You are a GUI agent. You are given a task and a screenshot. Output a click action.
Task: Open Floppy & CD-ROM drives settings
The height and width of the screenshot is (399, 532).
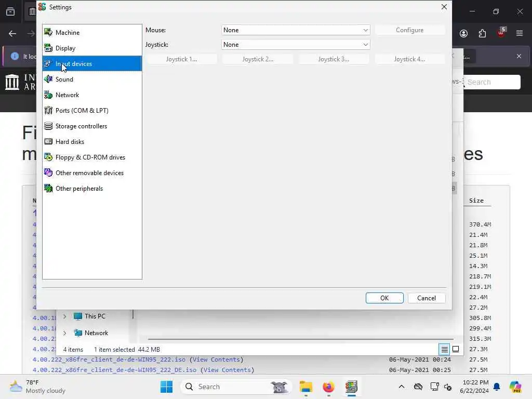coord(92,157)
